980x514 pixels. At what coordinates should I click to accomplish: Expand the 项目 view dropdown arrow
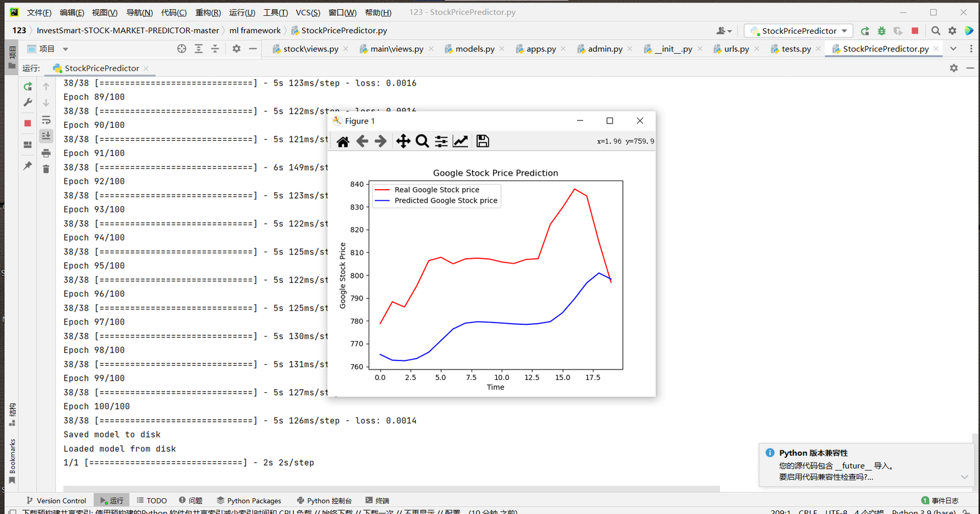click(66, 49)
